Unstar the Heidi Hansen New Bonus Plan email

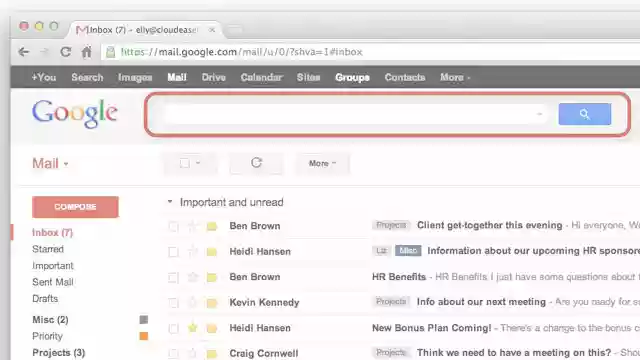pos(193,327)
